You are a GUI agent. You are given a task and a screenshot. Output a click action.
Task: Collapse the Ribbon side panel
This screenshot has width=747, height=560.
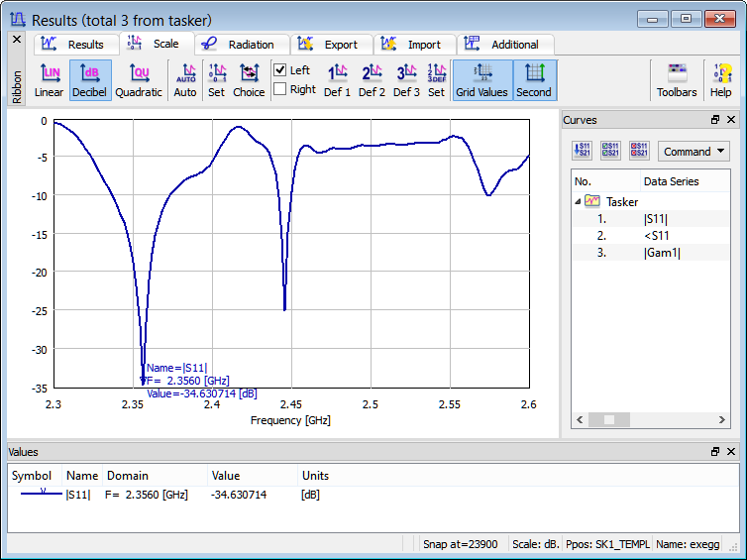(x=16, y=40)
